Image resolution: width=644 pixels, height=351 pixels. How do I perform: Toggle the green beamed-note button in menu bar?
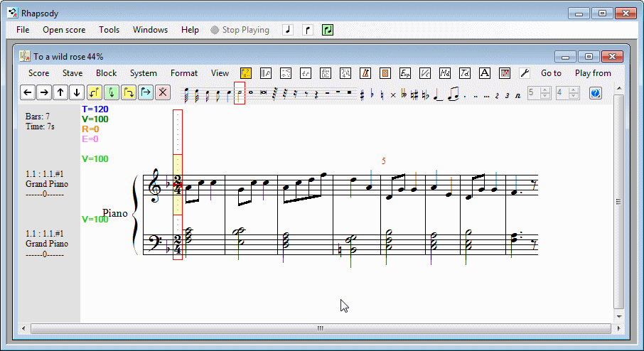pos(328,30)
